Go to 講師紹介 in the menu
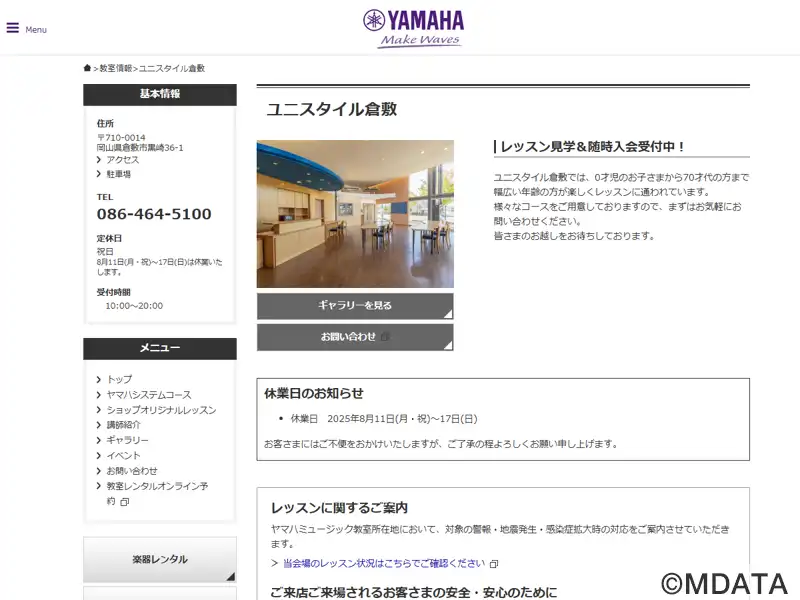 click(123, 425)
